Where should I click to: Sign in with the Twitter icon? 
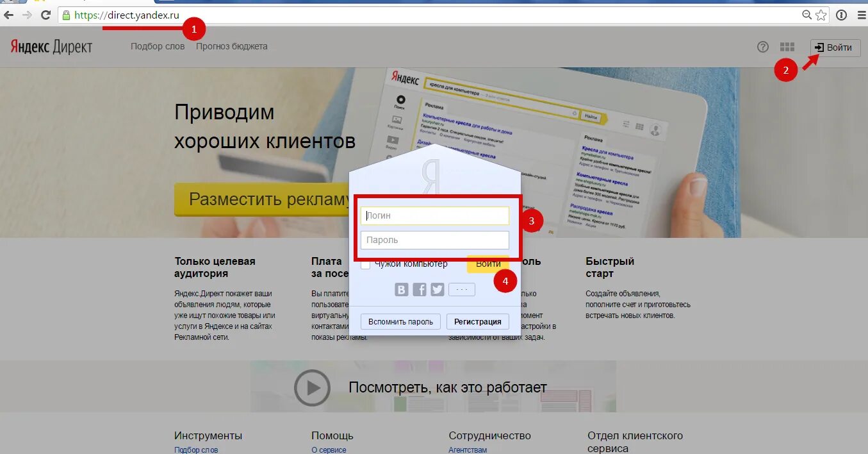point(438,289)
